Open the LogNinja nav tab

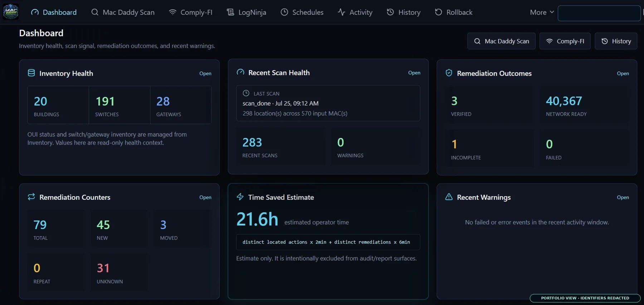(247, 12)
